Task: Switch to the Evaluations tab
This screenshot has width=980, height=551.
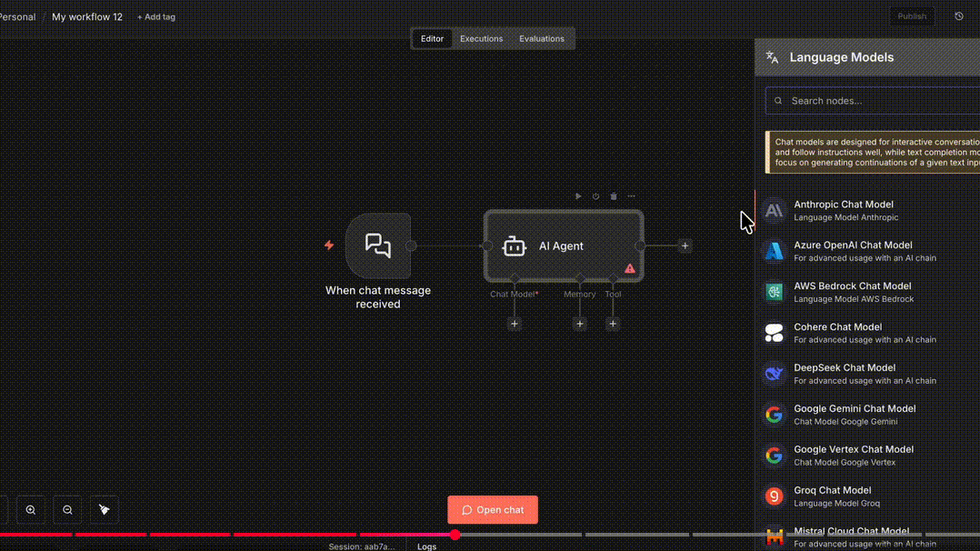Action: (x=542, y=38)
